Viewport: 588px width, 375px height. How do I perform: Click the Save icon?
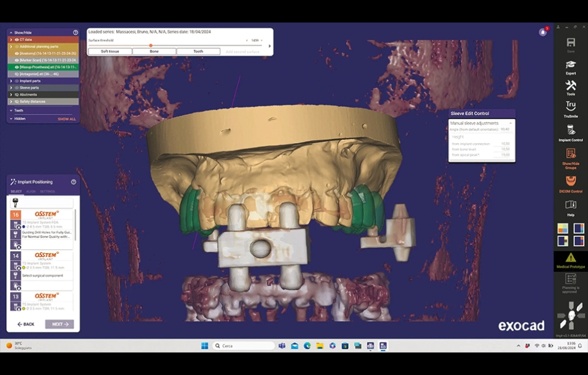(x=570, y=44)
